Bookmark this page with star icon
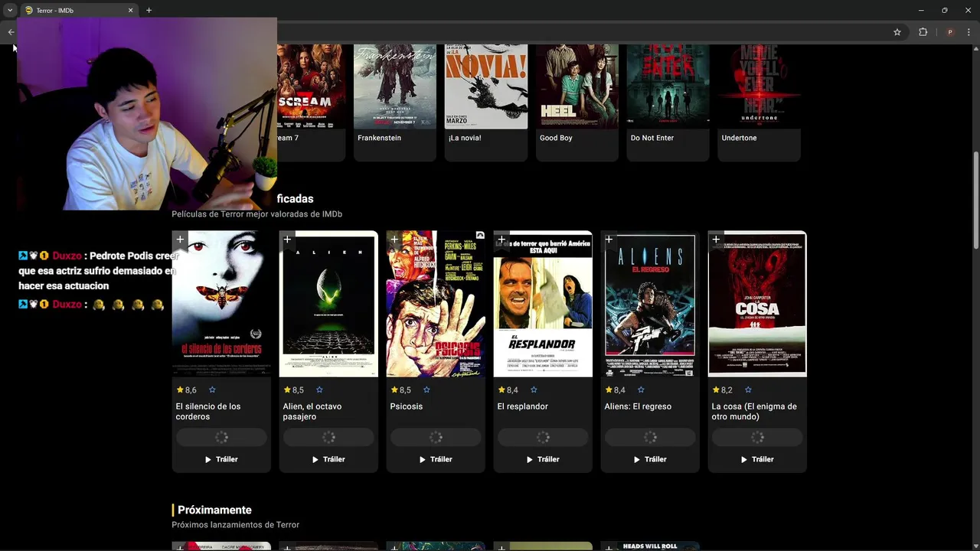This screenshot has height=551, width=980. 897,32
